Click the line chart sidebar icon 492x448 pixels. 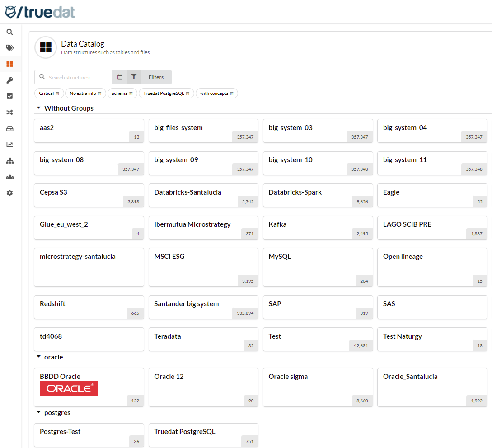[9, 145]
